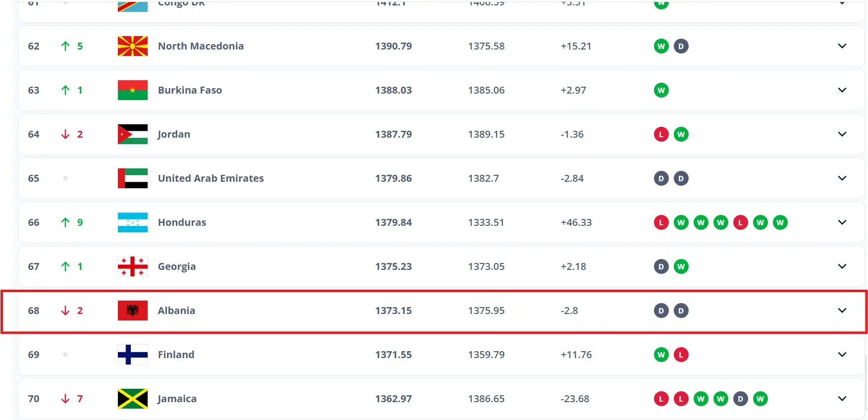Click Honduras total points 1379.84

point(393,222)
